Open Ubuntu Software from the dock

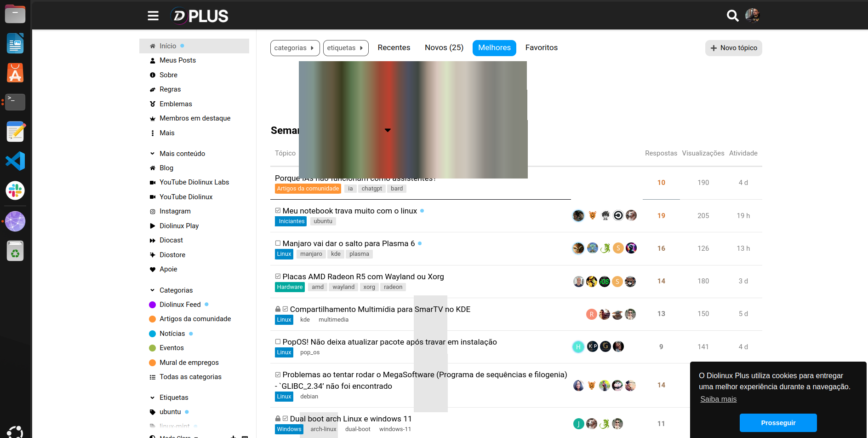pos(15,73)
